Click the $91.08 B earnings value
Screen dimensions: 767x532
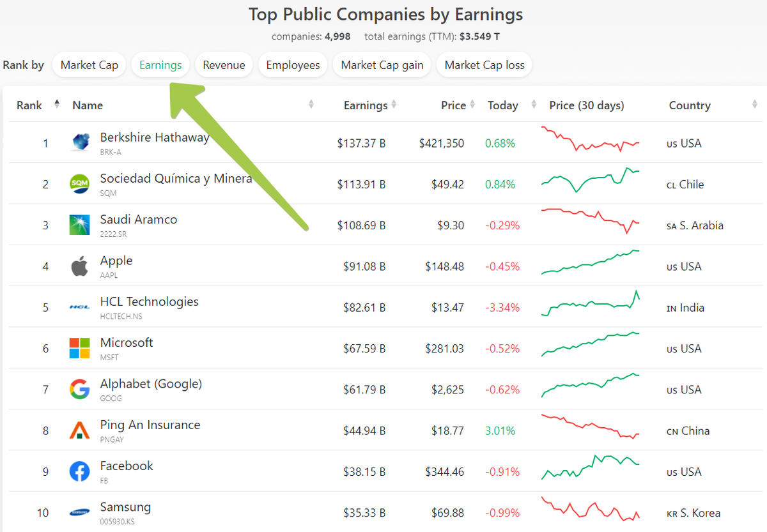[x=364, y=266]
